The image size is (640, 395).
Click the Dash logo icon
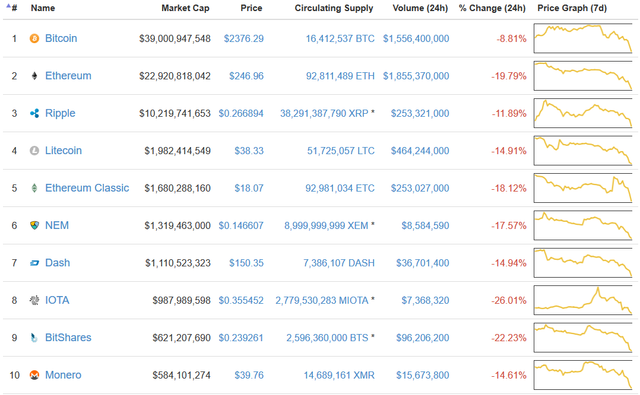(34, 263)
